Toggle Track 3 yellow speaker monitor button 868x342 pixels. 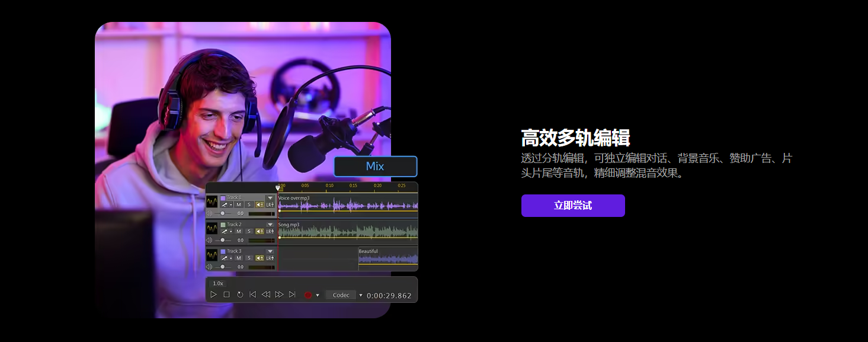click(260, 258)
